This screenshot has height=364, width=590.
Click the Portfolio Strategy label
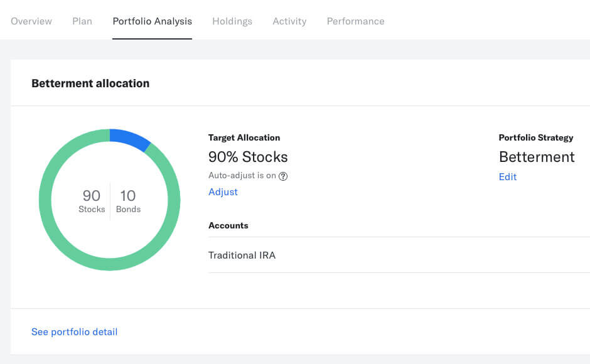(x=536, y=138)
